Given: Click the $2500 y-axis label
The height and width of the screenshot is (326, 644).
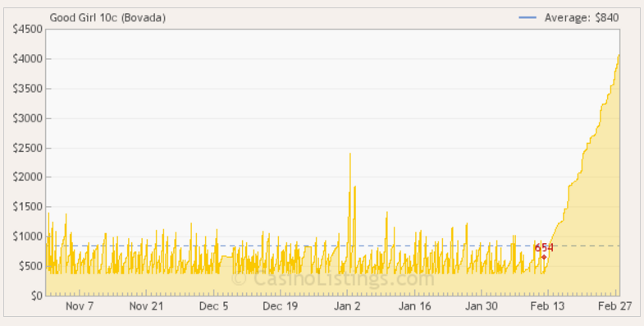Looking at the screenshot, I should [x=28, y=148].
